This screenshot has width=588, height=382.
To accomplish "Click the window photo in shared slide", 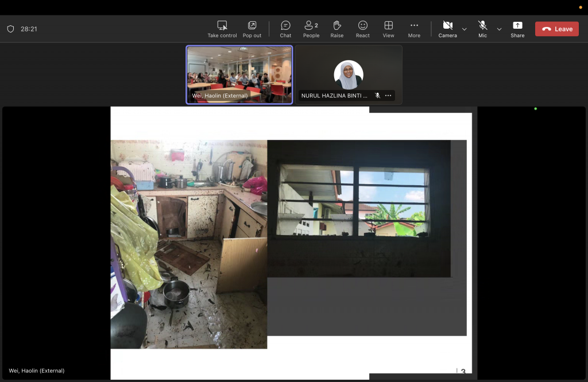I will pyautogui.click(x=359, y=209).
